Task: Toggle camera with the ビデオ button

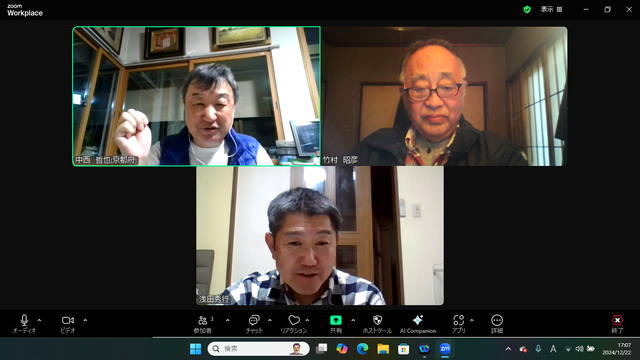Action: [68, 324]
